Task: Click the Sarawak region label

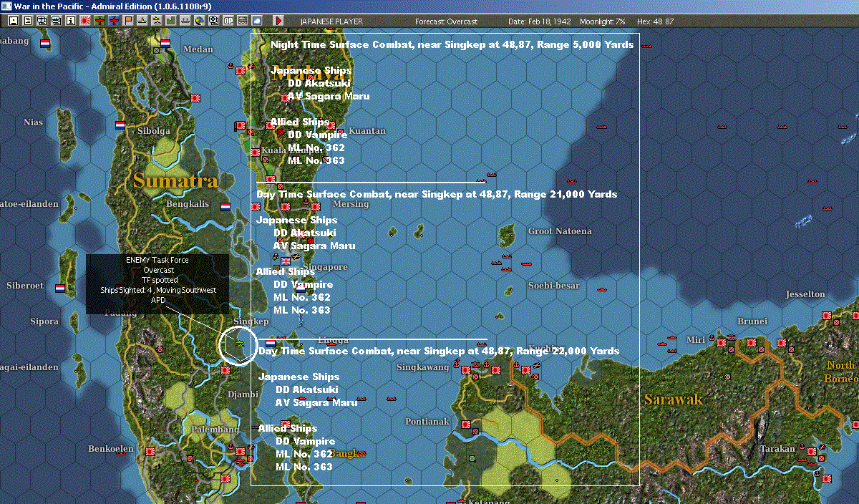Action: tap(673, 399)
